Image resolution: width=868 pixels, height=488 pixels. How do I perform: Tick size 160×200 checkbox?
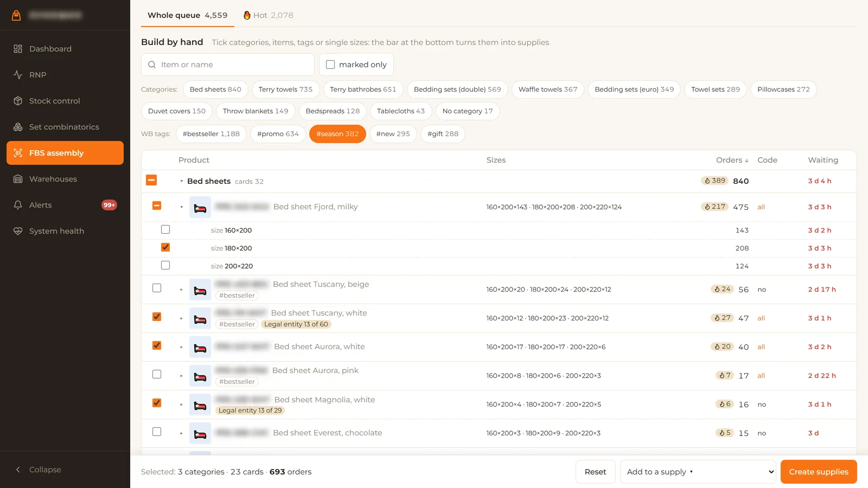(165, 229)
